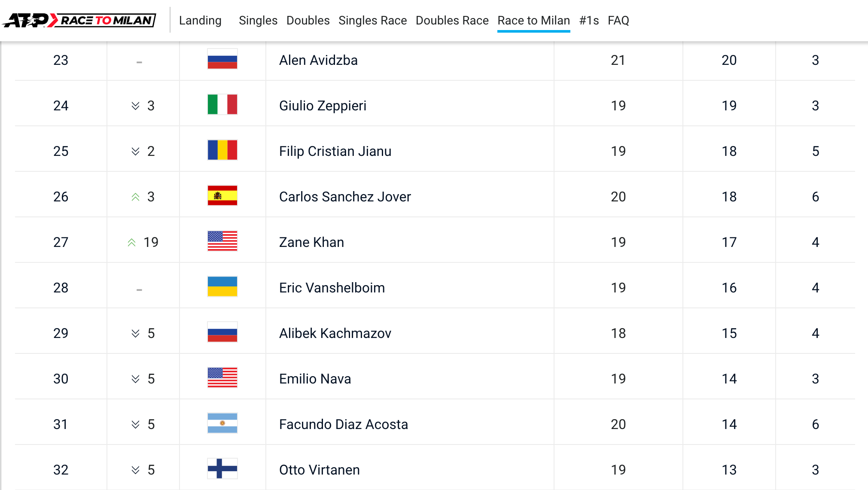Click the Ukrainian flag beside Eric Vanshelboim
Screen dimensions: 868x490
[x=222, y=286]
